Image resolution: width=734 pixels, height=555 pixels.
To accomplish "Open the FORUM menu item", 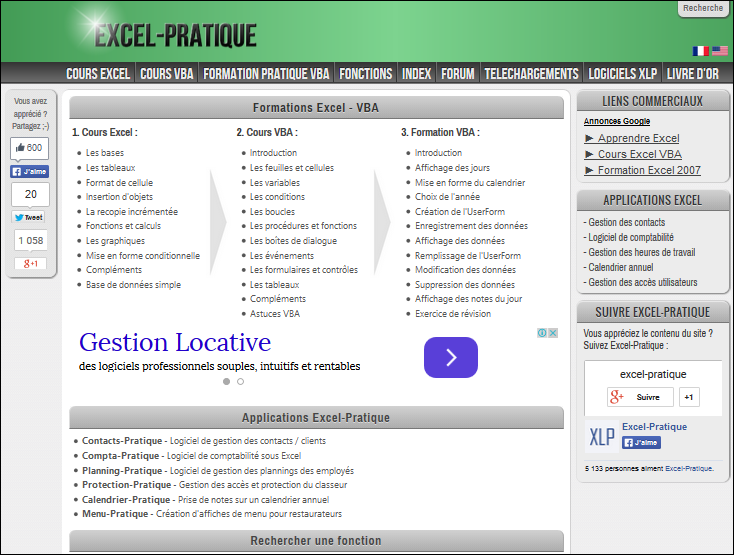I will click(457, 74).
